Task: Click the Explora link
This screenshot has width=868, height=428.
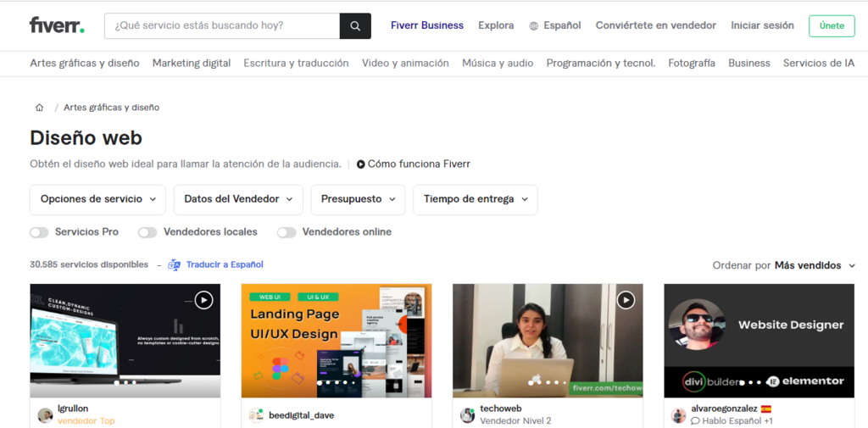Action: point(496,25)
